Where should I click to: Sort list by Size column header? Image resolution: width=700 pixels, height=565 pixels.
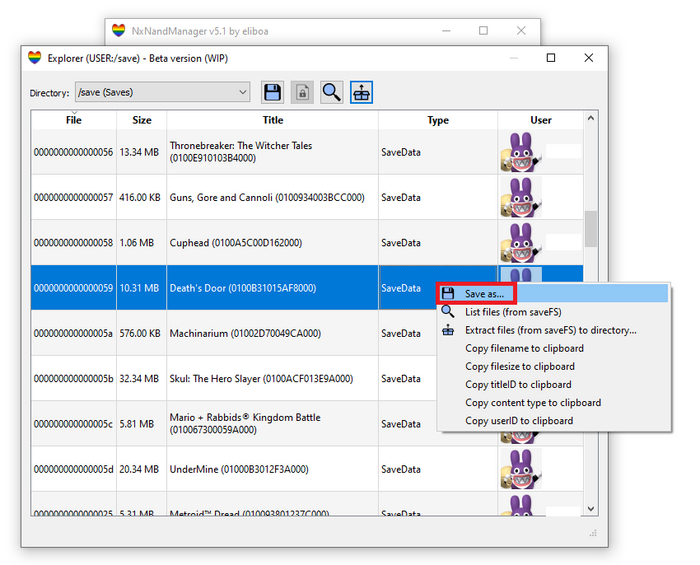pos(142,120)
